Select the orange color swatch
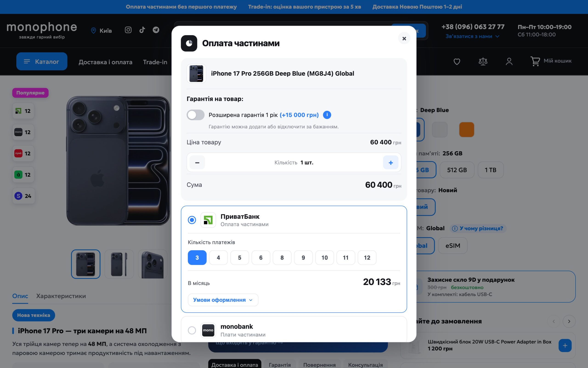Screen dimensions: 588x368 pyautogui.click(x=466, y=129)
